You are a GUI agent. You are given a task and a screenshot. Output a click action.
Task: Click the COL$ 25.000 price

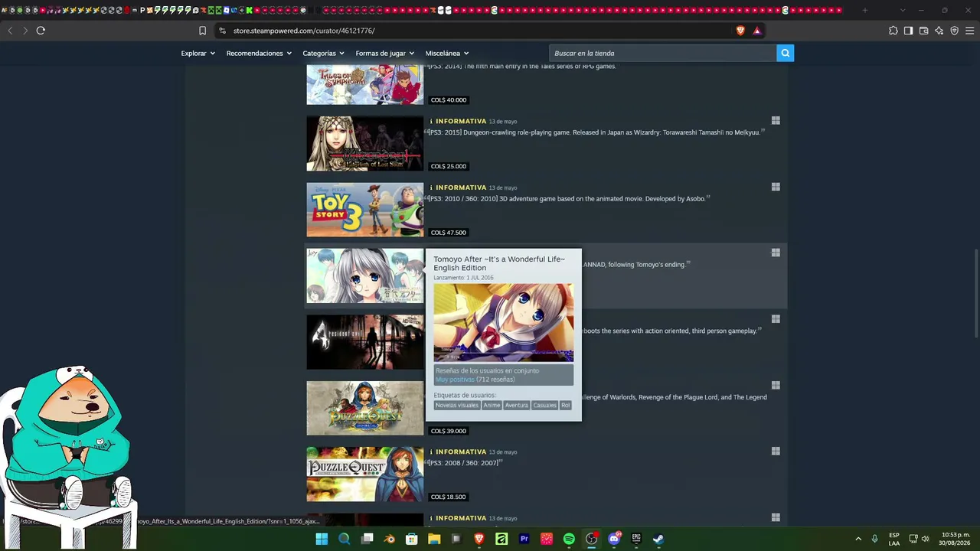click(x=448, y=166)
